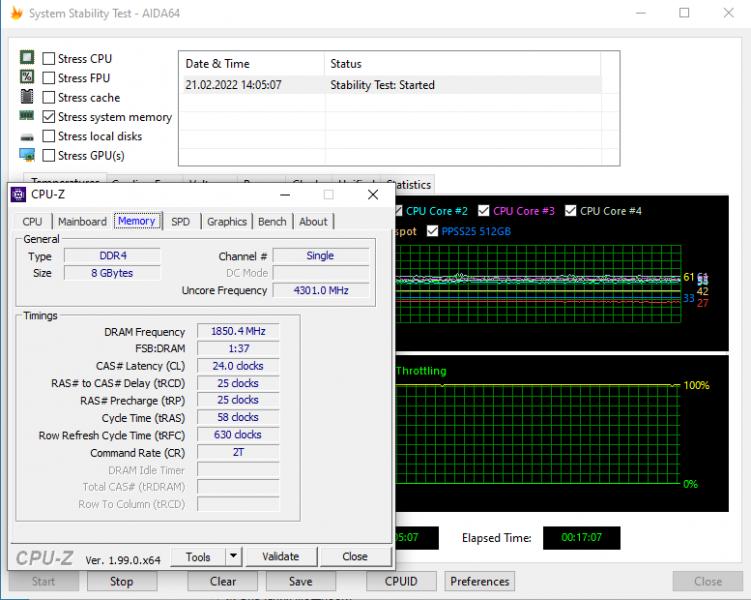Image resolution: width=751 pixels, height=600 pixels.
Task: Maximize the AIDA64 window
Action: (x=684, y=13)
